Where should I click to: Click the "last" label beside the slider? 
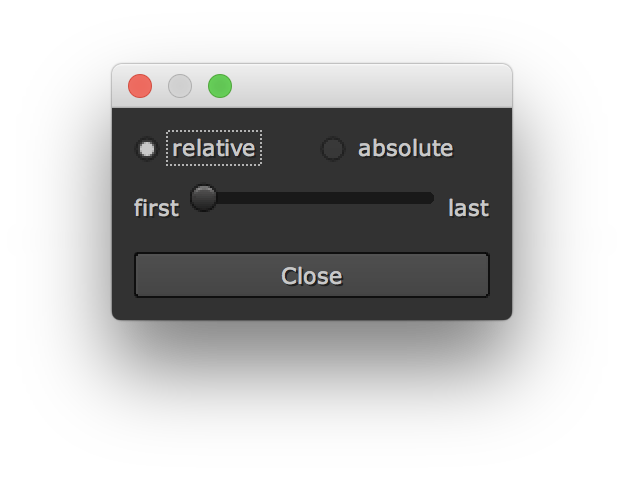pyautogui.click(x=468, y=208)
